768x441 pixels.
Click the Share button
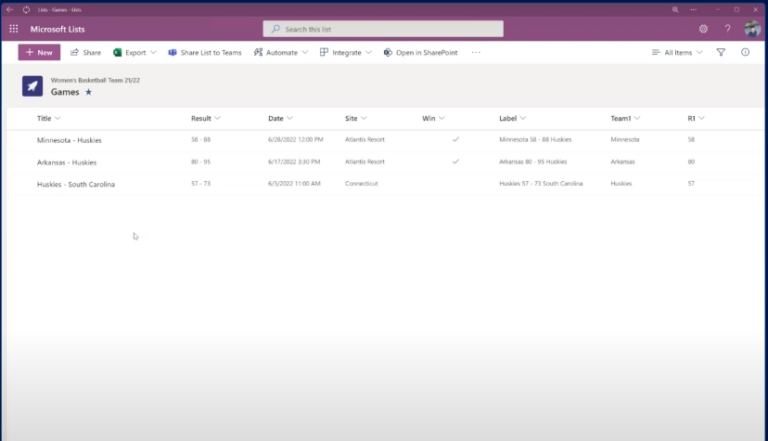86,52
